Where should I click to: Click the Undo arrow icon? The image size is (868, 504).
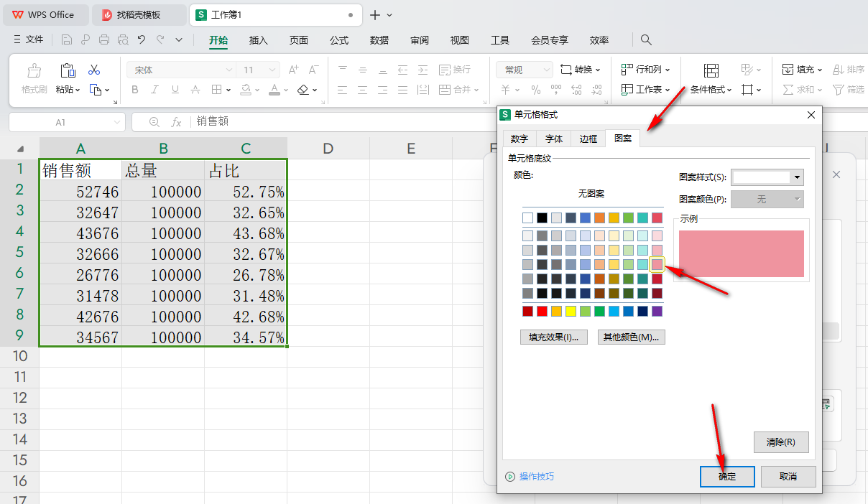point(142,39)
